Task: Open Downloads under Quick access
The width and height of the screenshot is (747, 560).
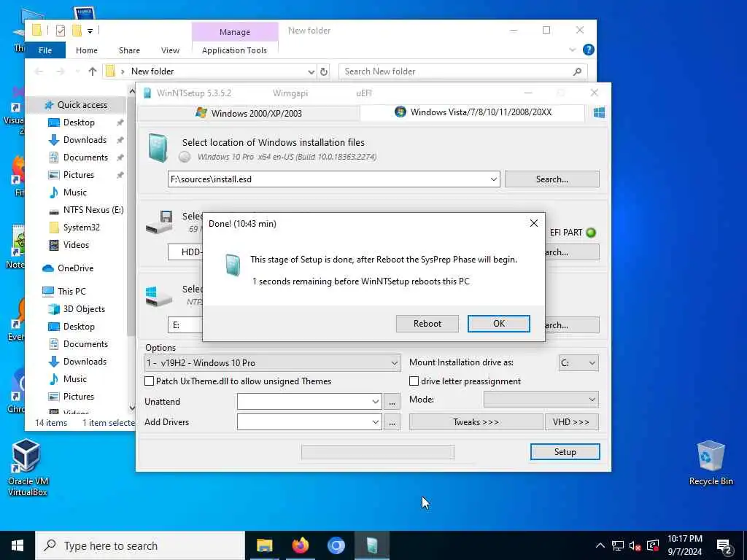Action: click(85, 139)
